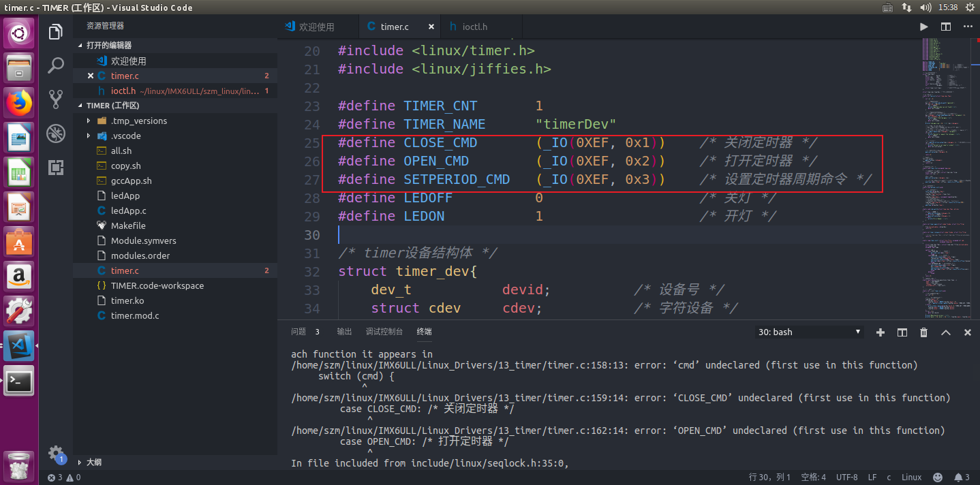Open copy.sh in the file tree

pos(175,166)
